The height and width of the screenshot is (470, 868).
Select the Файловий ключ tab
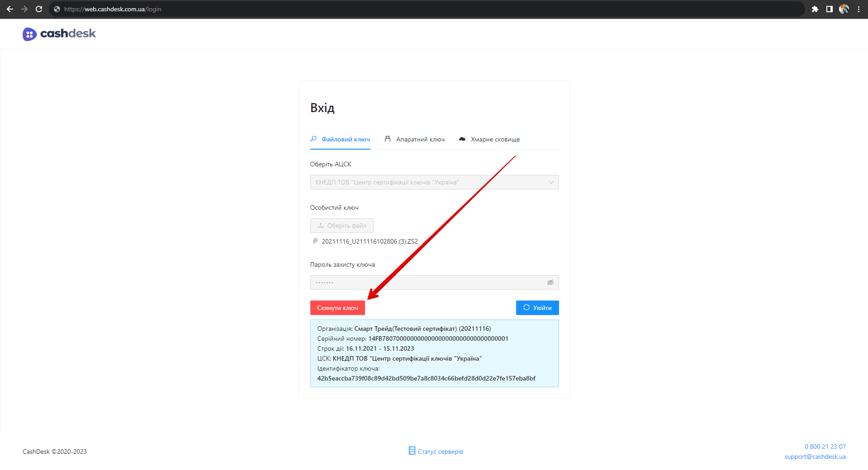tap(340, 139)
